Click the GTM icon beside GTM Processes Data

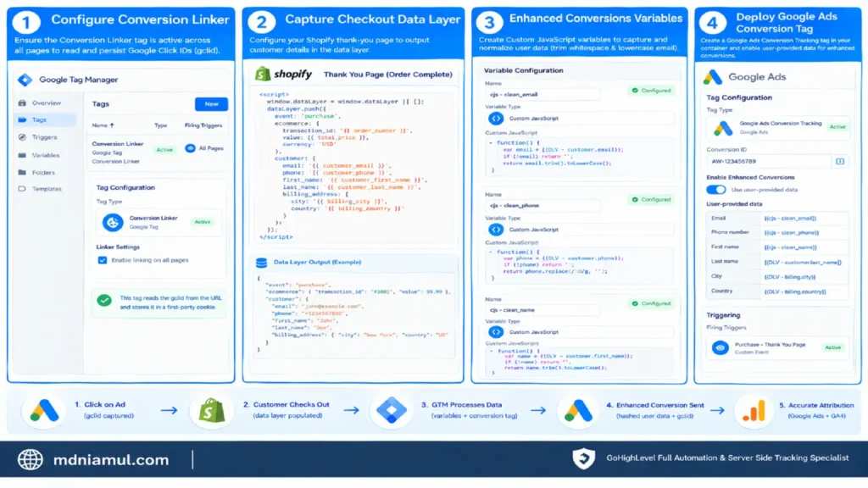392,411
